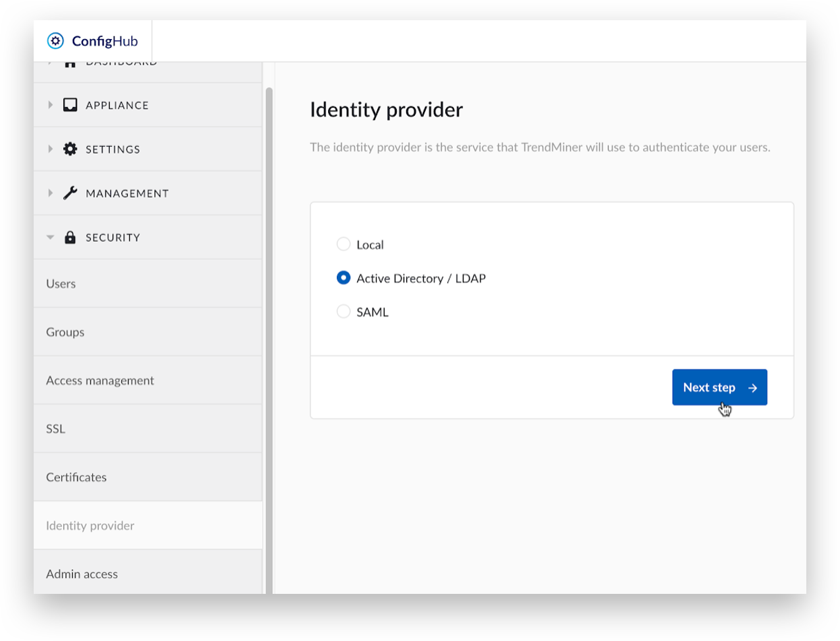
Task: Open the Certificates sidebar link
Action: coord(148,477)
